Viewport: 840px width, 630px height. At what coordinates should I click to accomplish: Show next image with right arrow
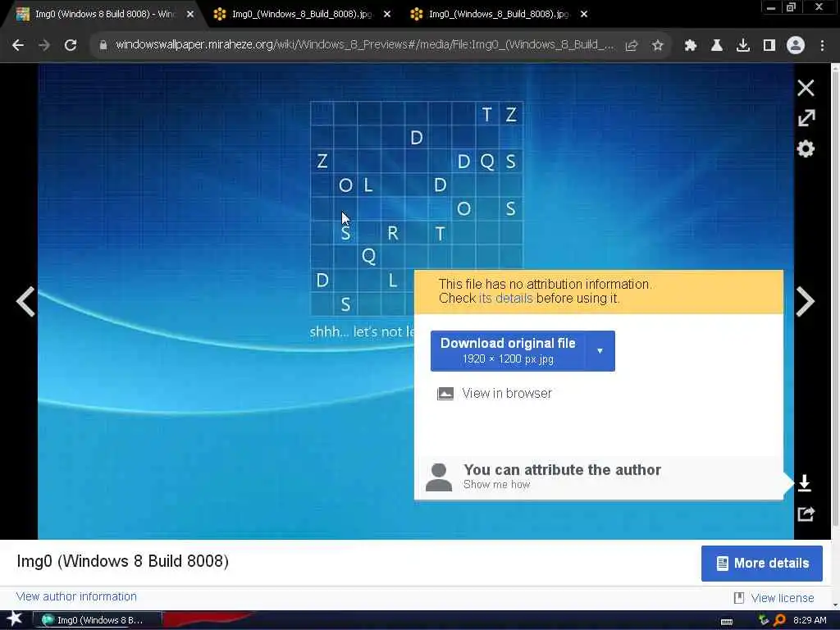click(x=806, y=301)
